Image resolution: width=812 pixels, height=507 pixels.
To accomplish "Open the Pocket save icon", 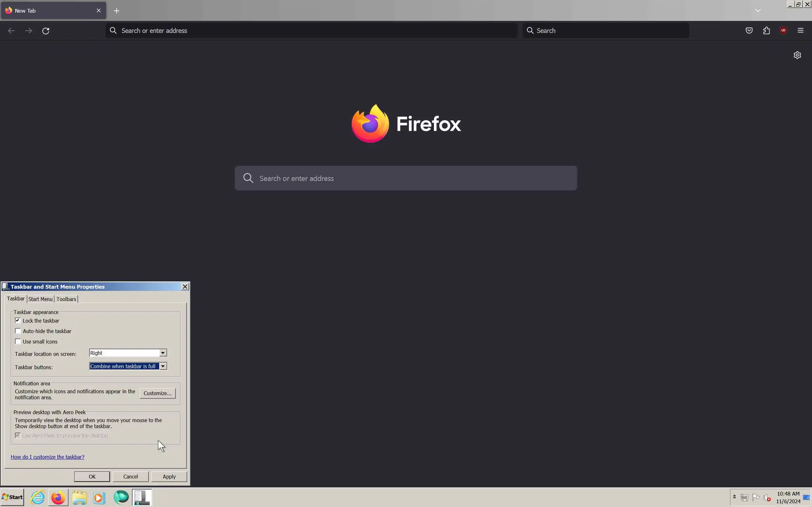I will 749,30.
